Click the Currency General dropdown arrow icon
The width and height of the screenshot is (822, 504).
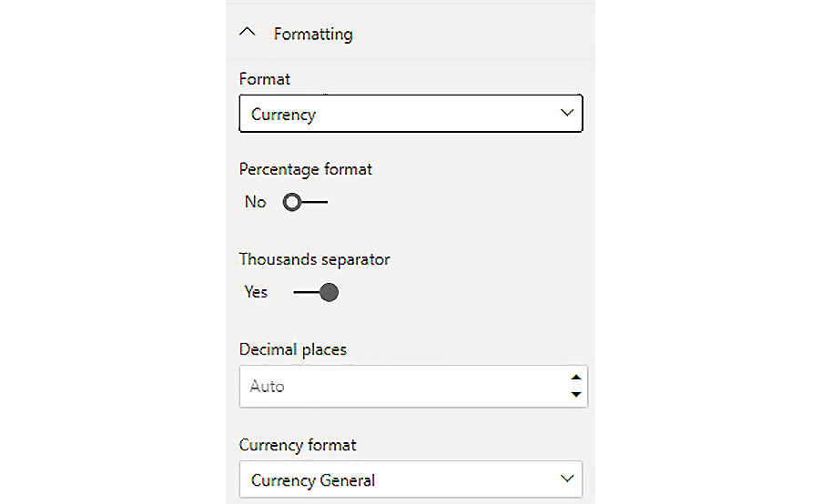(567, 479)
